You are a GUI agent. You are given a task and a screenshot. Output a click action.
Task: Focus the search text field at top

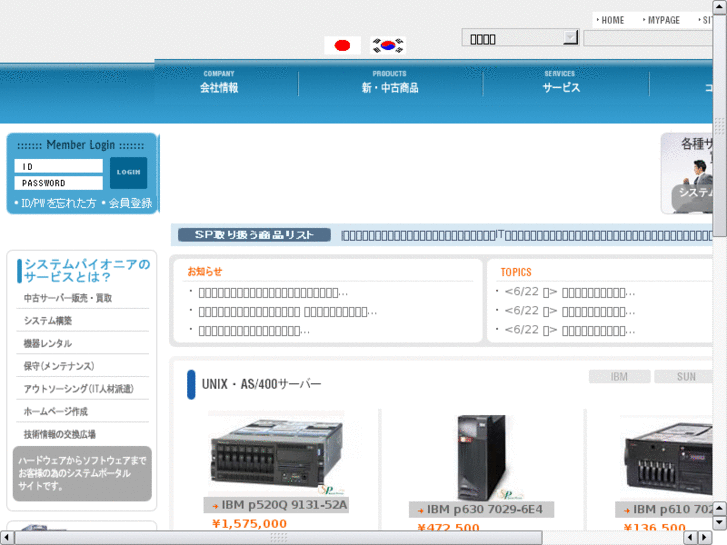[648, 38]
